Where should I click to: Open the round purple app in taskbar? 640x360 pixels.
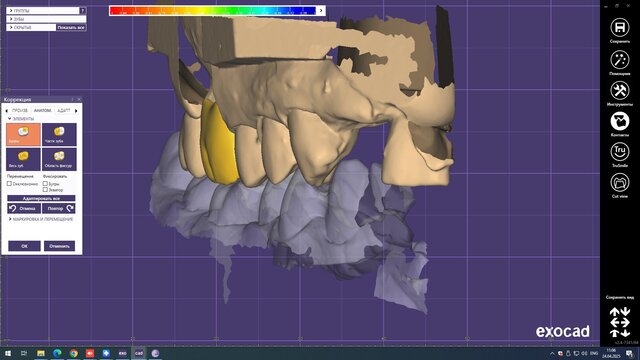click(155, 353)
